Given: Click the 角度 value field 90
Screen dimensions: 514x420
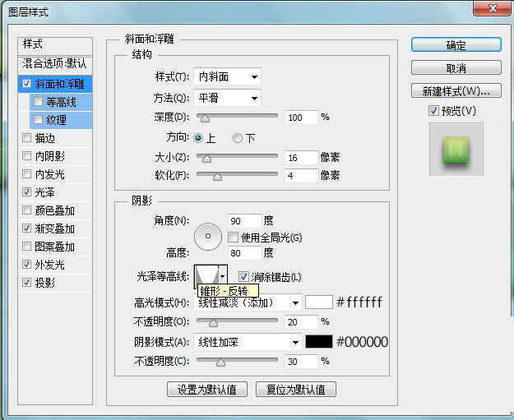Looking at the screenshot, I should click(244, 221).
